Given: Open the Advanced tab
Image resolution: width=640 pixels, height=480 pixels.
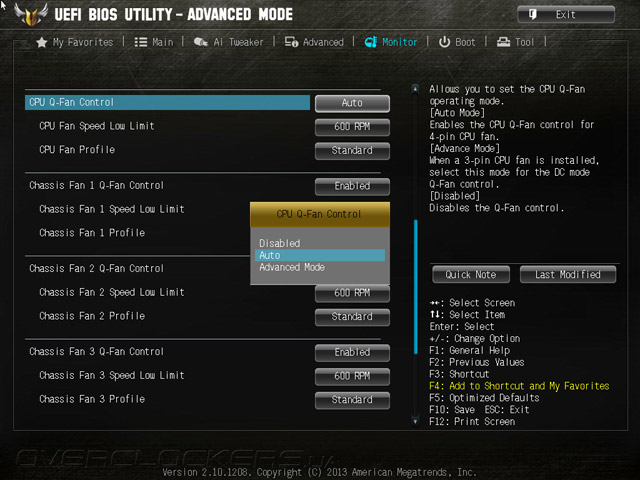Looking at the screenshot, I should click(314, 42).
